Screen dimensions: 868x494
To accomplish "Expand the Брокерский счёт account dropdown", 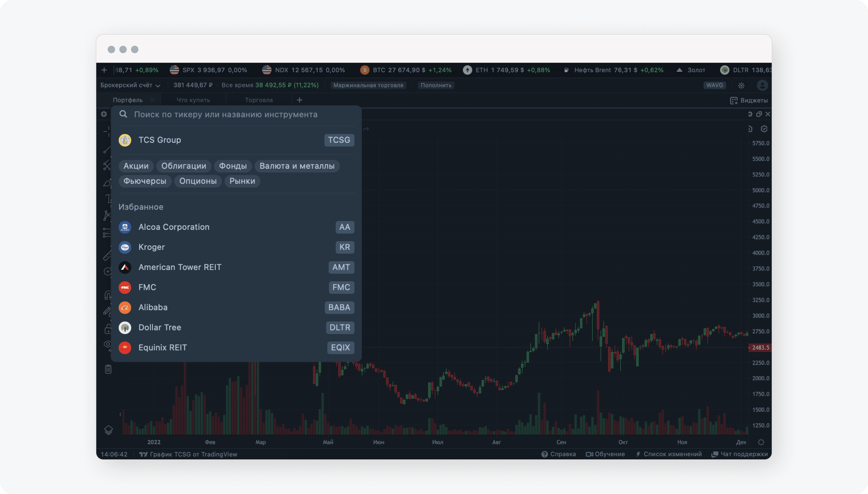I will pyautogui.click(x=130, y=85).
